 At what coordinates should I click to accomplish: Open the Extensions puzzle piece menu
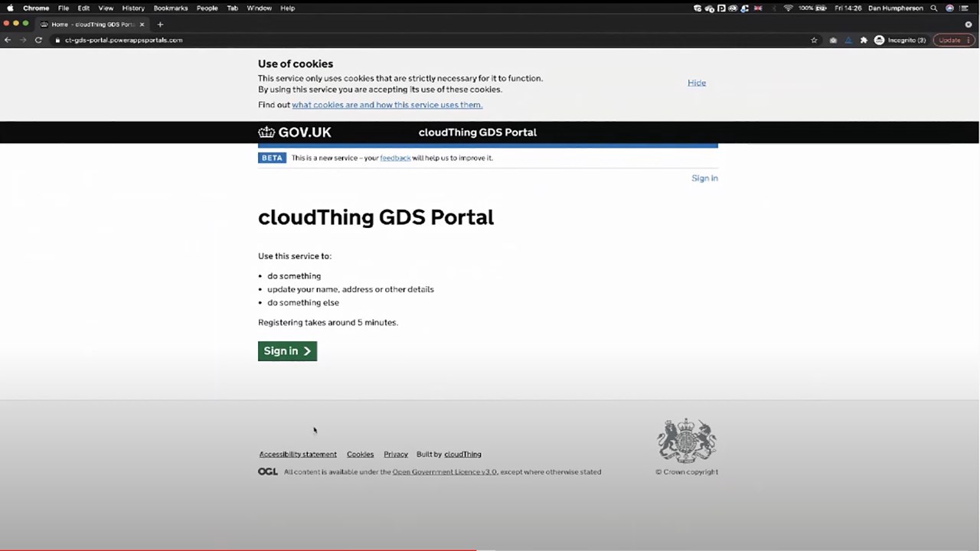coord(864,40)
